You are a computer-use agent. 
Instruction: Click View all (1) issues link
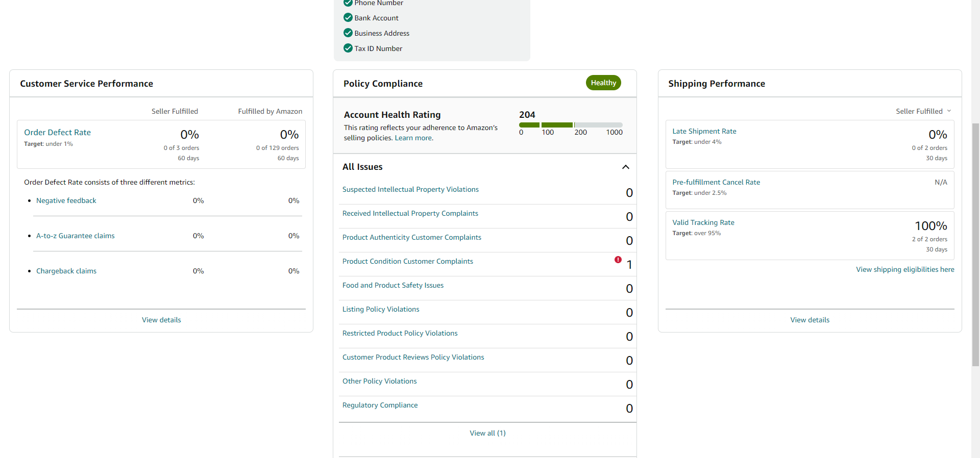click(487, 433)
